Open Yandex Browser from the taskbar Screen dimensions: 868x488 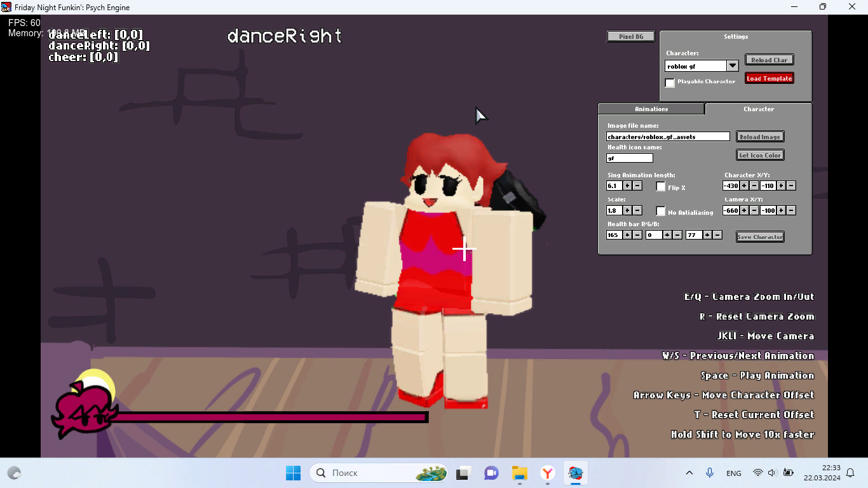[548, 473]
